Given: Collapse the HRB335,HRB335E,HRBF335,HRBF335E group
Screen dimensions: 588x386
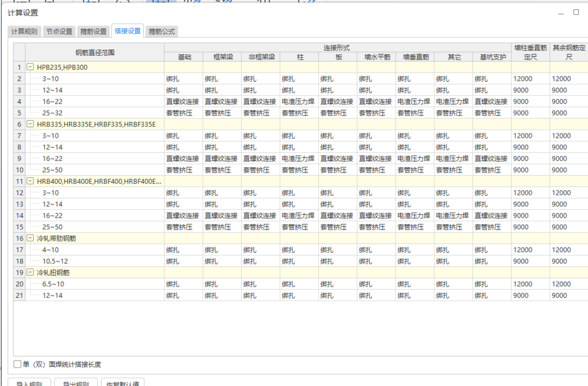Looking at the screenshot, I should pyautogui.click(x=30, y=124).
